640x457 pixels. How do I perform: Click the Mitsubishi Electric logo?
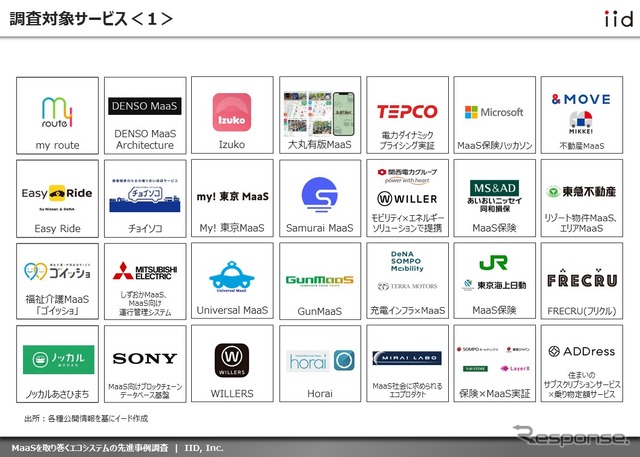point(145,272)
